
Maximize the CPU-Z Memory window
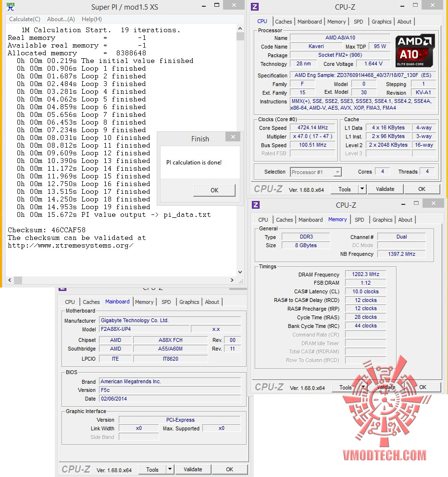pos(416,203)
